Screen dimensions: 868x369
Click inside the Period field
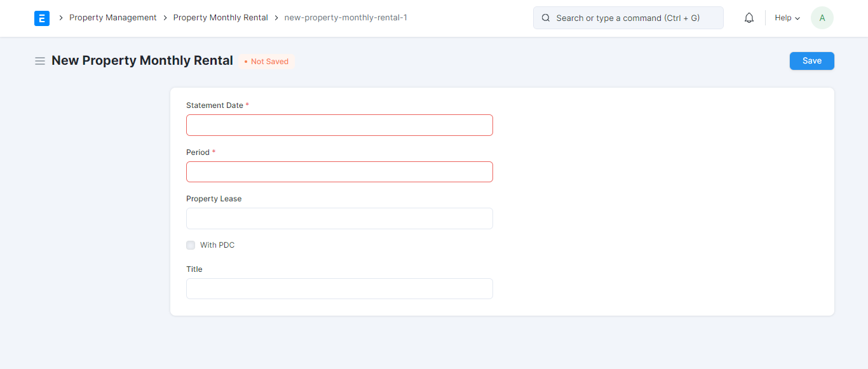[x=339, y=171]
